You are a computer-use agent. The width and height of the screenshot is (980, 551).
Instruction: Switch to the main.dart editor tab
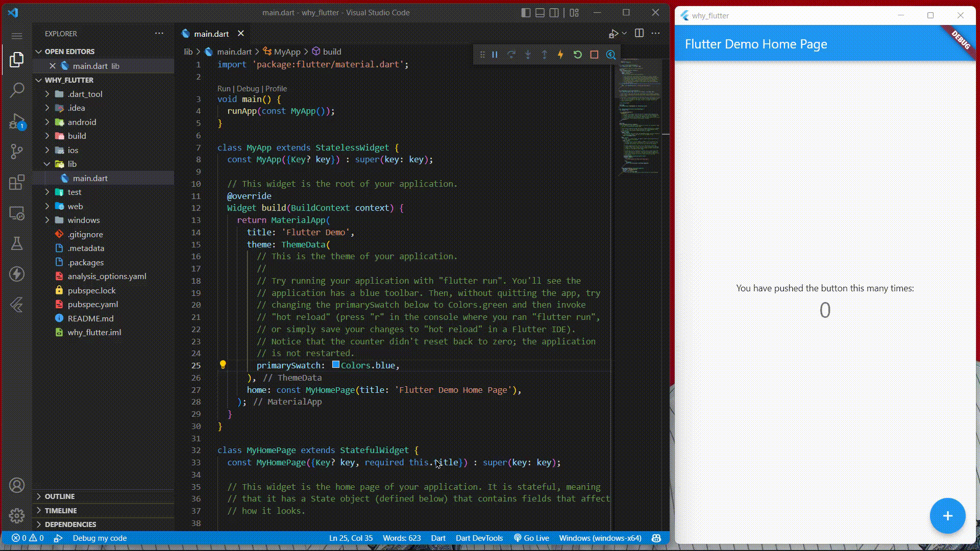click(x=210, y=34)
